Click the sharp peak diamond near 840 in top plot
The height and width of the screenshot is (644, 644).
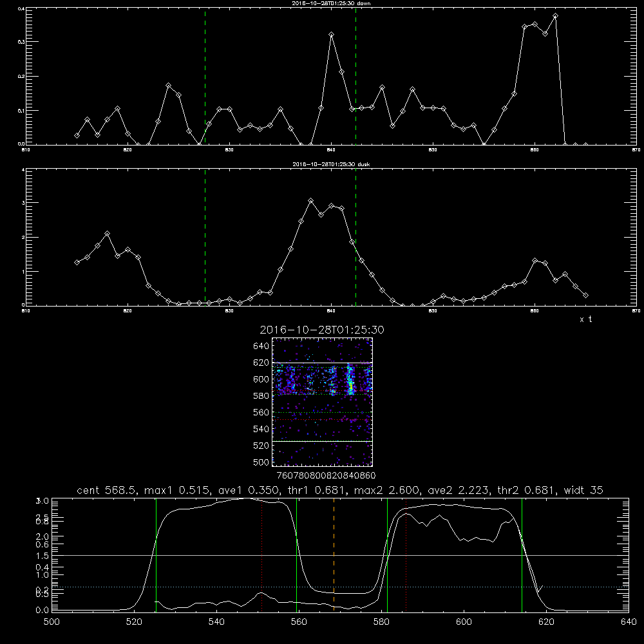coord(332,35)
